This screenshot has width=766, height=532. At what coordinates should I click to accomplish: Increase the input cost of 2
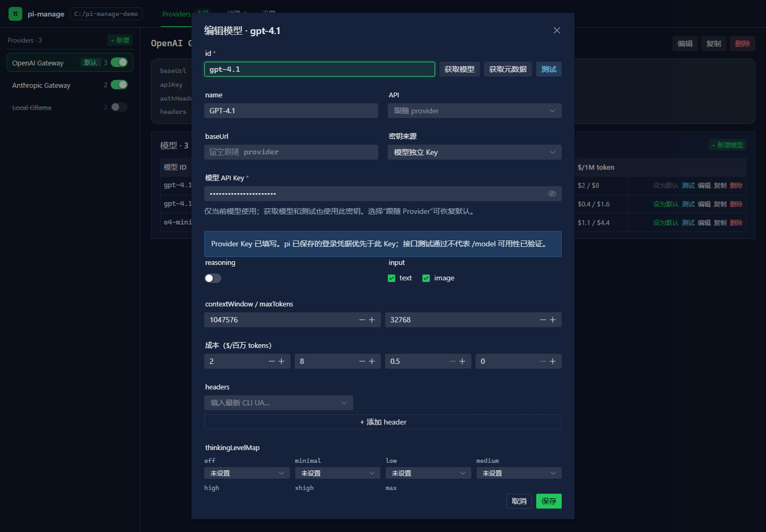point(281,361)
